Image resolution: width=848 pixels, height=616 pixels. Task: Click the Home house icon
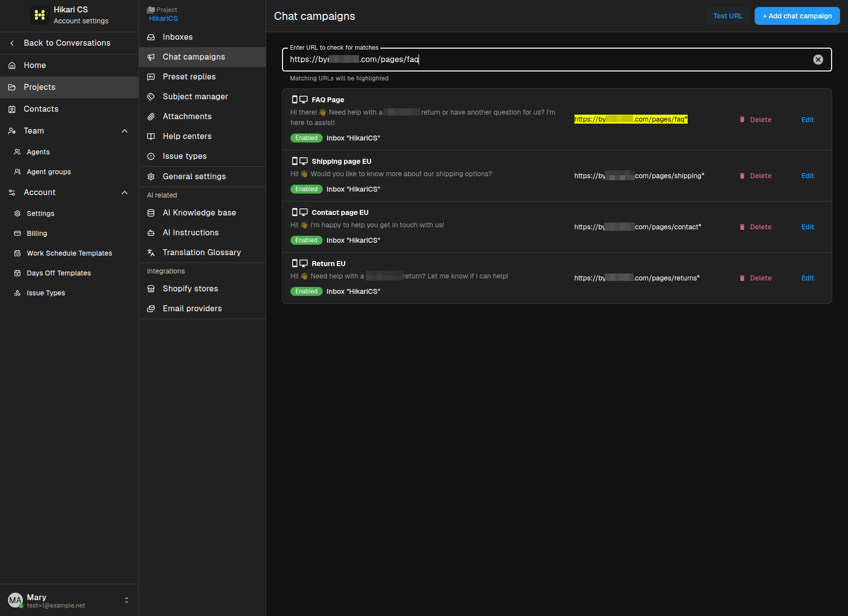[x=12, y=66]
